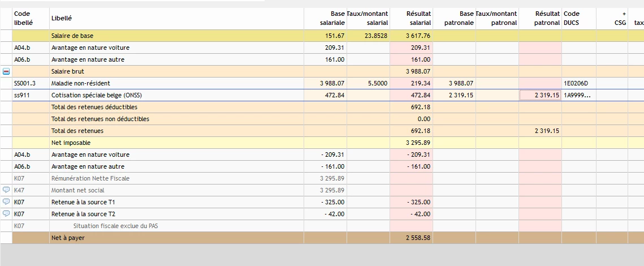The image size is (644, 266).
Task: Select the Code libellé column header
Action: point(31,19)
